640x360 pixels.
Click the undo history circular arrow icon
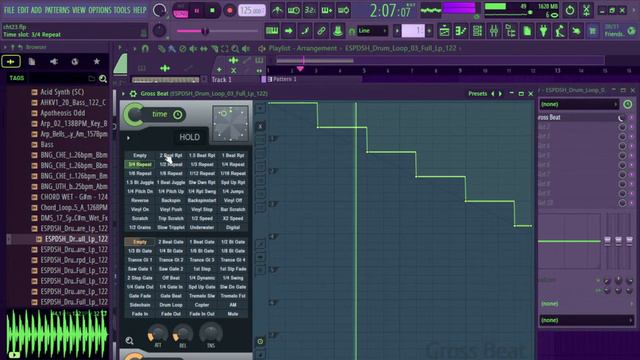click(570, 10)
